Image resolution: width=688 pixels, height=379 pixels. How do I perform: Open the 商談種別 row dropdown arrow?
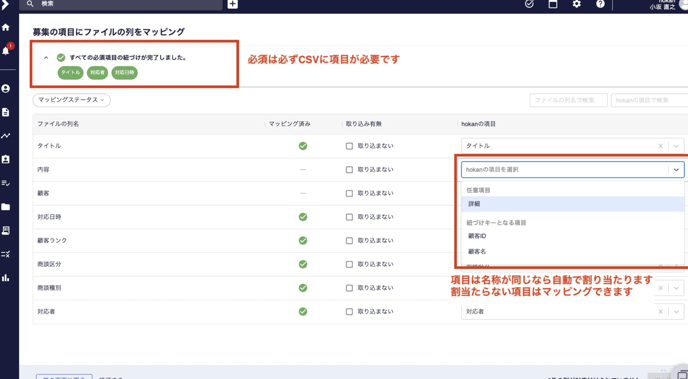point(676,288)
